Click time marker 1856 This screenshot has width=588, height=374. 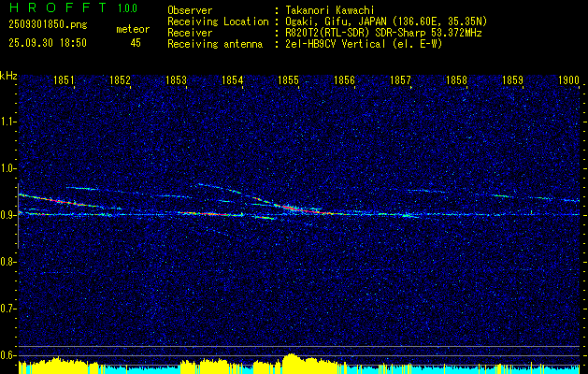(344, 79)
